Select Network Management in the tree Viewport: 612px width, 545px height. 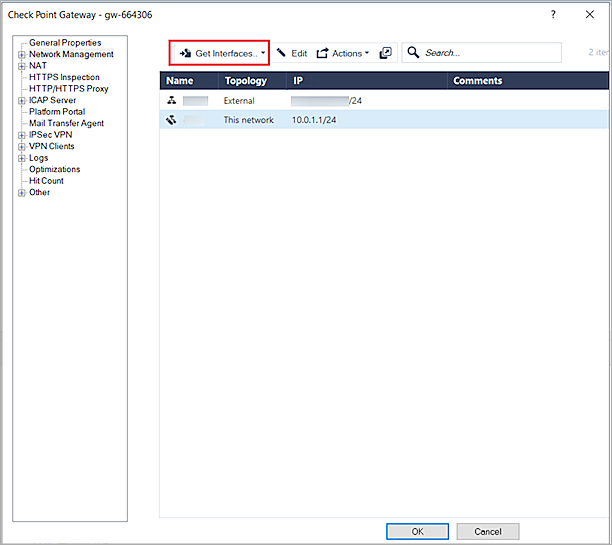71,54
